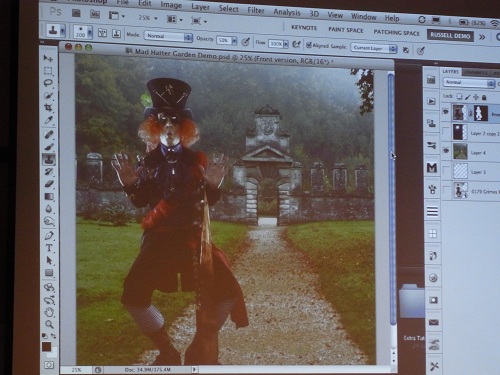
Task: Select the Eraser tool
Action: 49,184
